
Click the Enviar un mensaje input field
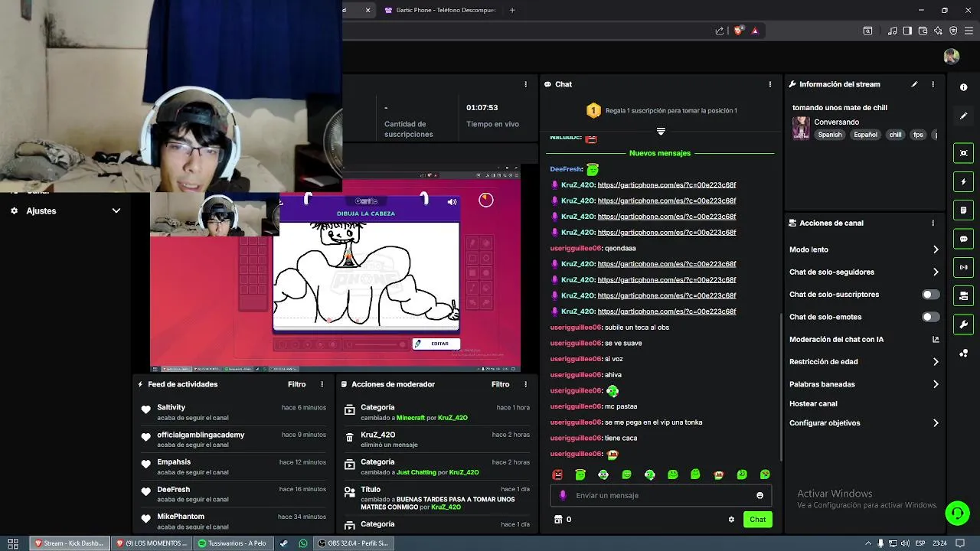(x=661, y=495)
